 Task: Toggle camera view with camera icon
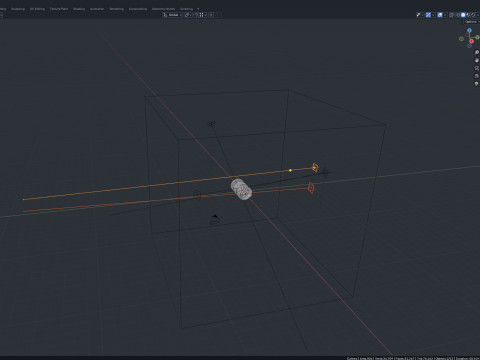[x=476, y=68]
